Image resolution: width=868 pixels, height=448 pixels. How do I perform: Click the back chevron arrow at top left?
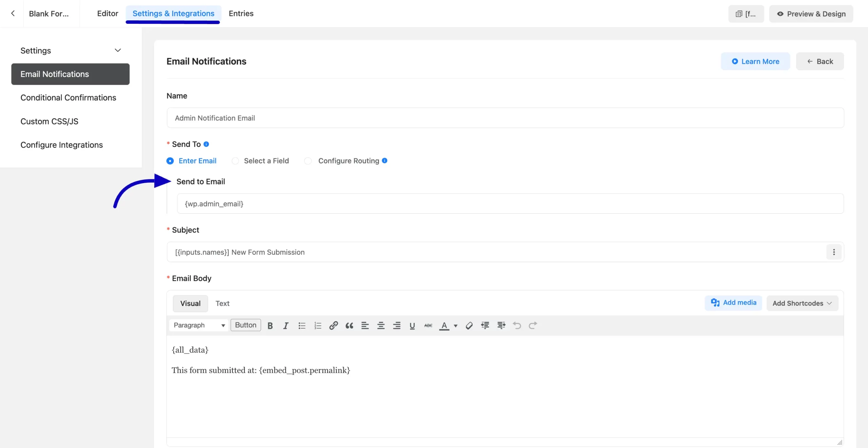(13, 14)
